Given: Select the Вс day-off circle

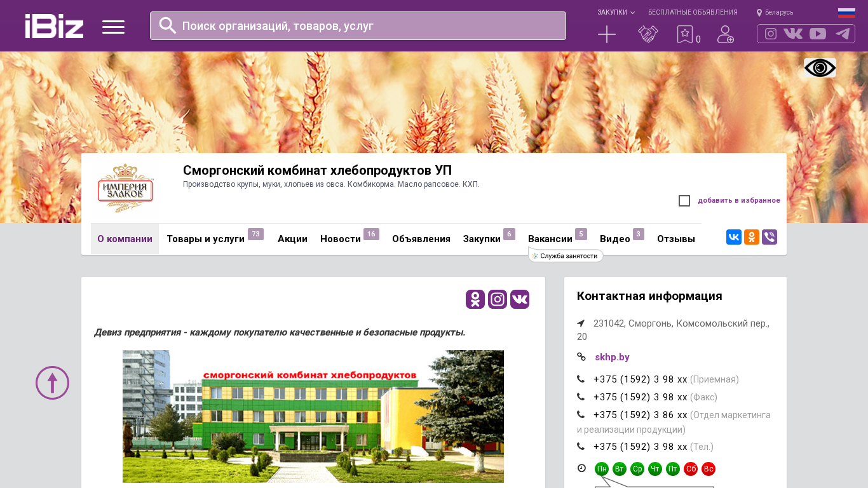Looking at the screenshot, I should (x=709, y=469).
